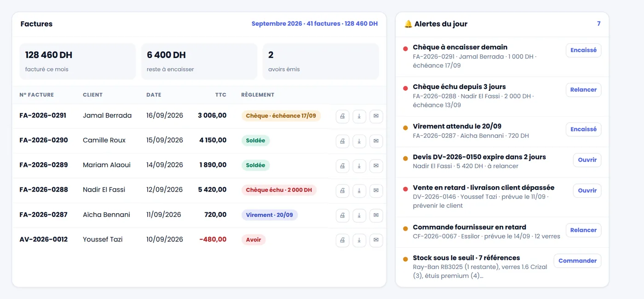644x299 pixels.
Task: Click Relancer for cheque overdue by 3 days
Action: pyautogui.click(x=583, y=90)
